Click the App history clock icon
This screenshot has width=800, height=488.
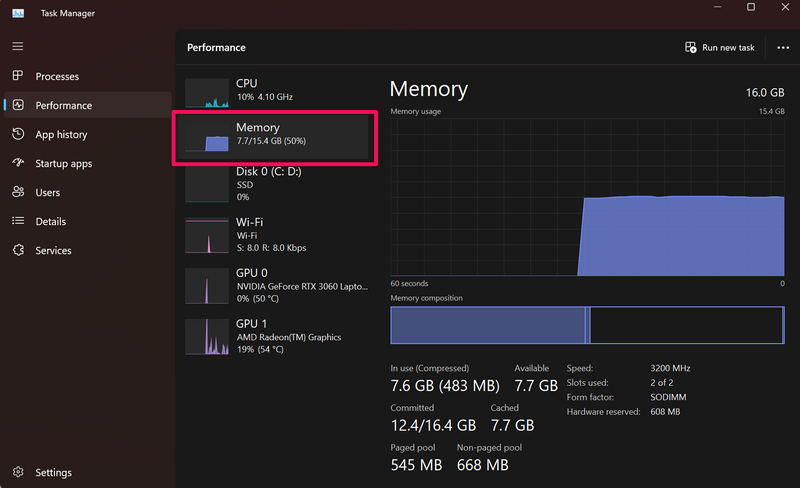[x=18, y=134]
